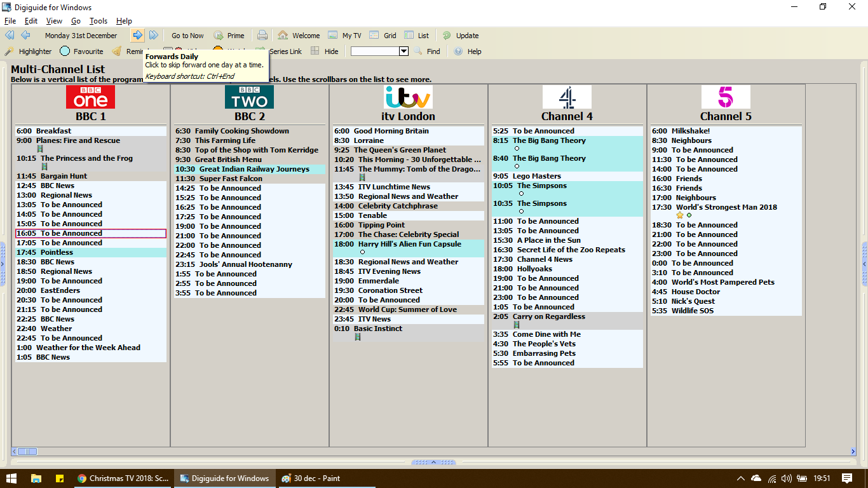Viewport: 868px width, 488px height.
Task: Click the horizontal scrollbar right arrow
Action: (853, 451)
